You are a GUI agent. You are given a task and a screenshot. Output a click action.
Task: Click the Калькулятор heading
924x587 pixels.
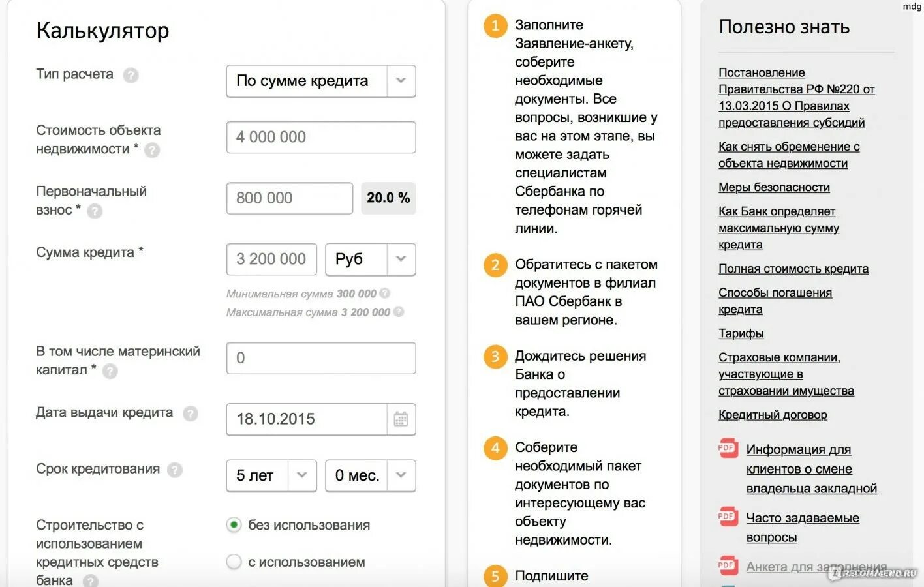[x=103, y=31]
